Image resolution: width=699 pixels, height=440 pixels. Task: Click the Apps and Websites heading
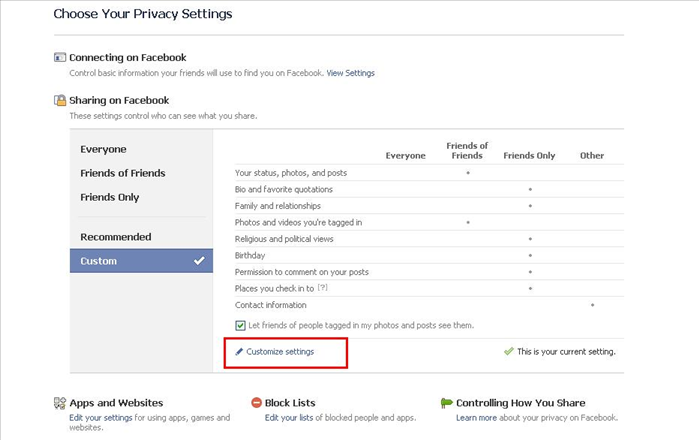[116, 403]
